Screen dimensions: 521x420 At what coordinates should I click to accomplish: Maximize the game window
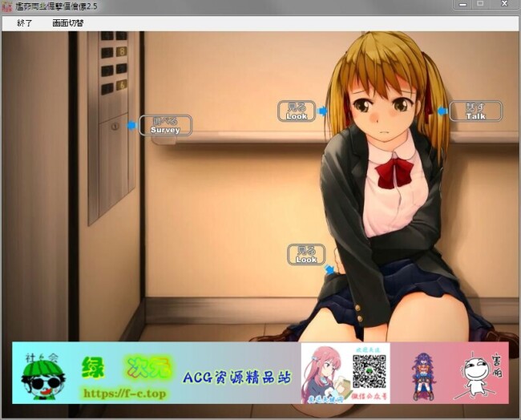[480, 5]
